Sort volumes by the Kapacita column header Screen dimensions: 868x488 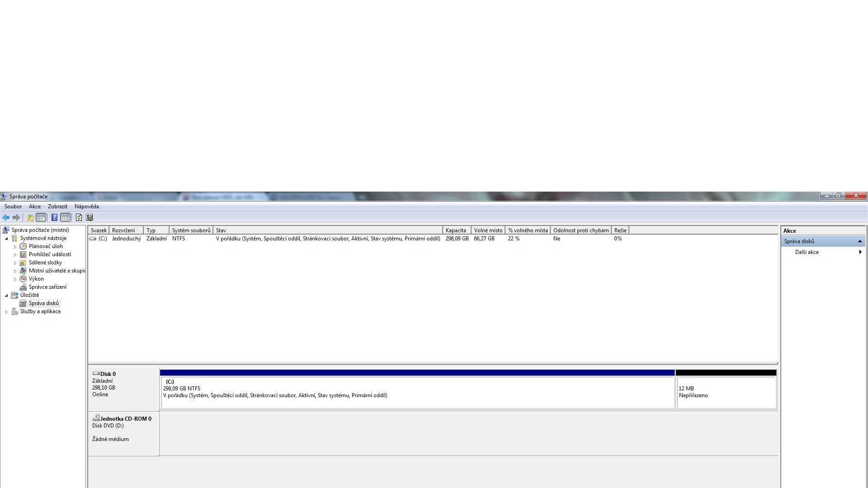(x=456, y=230)
